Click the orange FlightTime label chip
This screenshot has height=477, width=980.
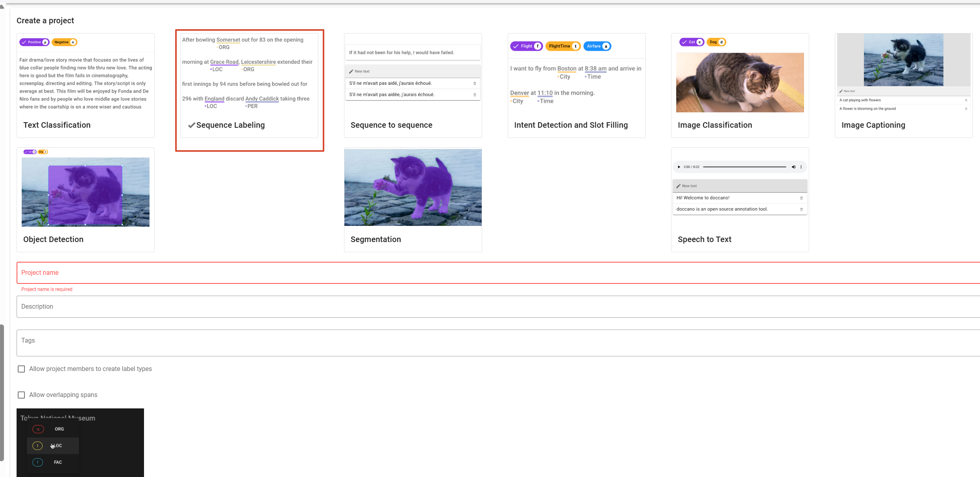coord(562,46)
